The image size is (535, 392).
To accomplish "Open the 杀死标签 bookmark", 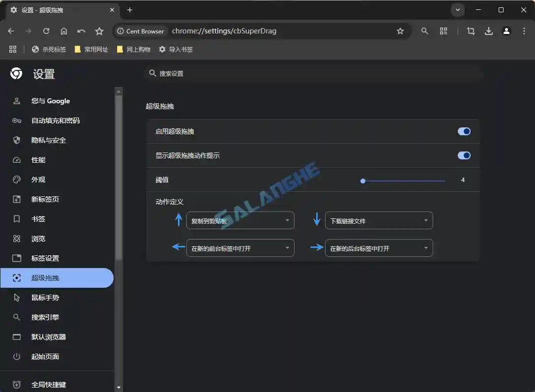I will [49, 49].
